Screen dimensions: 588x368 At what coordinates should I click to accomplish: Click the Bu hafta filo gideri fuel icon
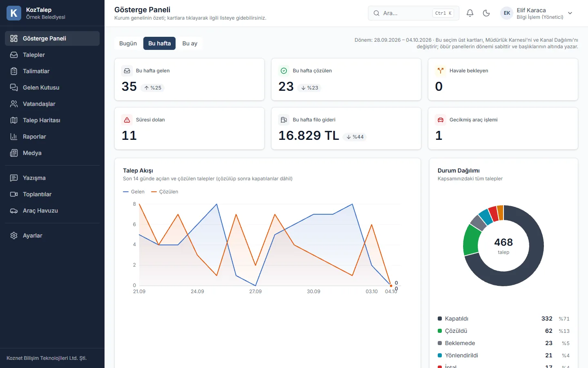point(284,120)
